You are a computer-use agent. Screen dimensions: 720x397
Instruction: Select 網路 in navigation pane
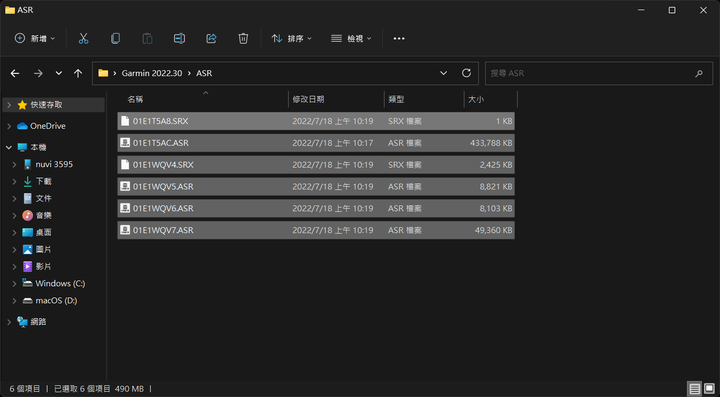tap(38, 322)
